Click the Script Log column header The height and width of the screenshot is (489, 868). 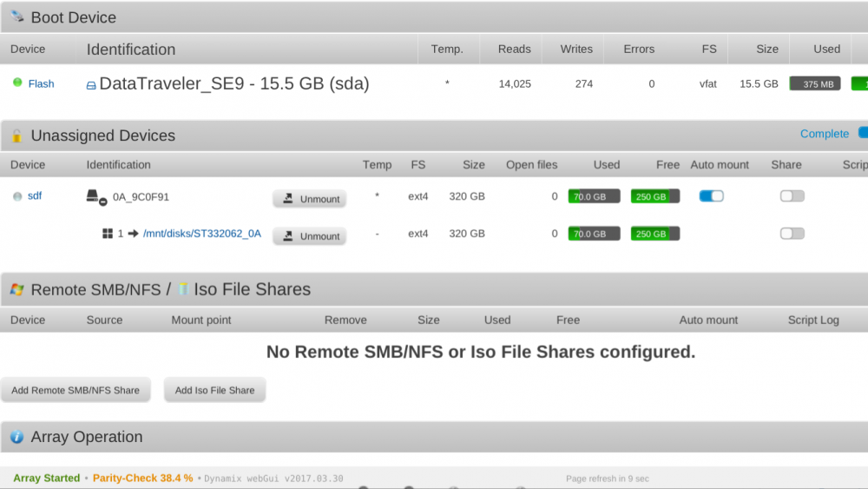[813, 320]
